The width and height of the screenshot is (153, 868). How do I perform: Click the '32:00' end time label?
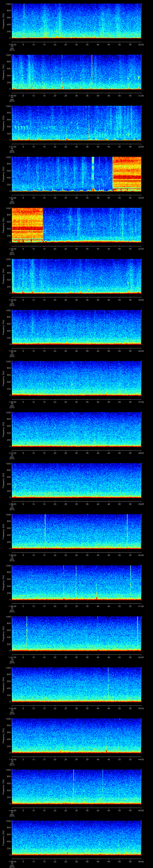click(x=141, y=147)
